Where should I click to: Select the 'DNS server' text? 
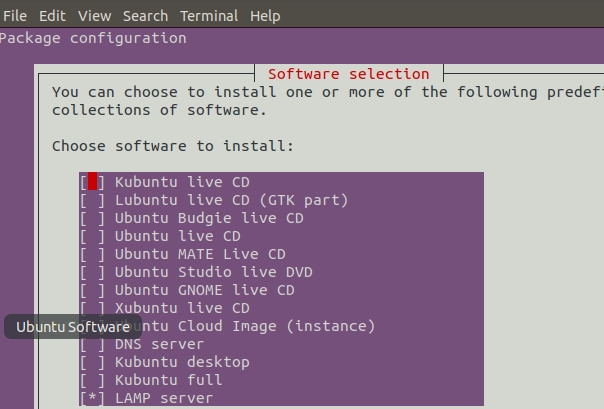pyautogui.click(x=159, y=344)
